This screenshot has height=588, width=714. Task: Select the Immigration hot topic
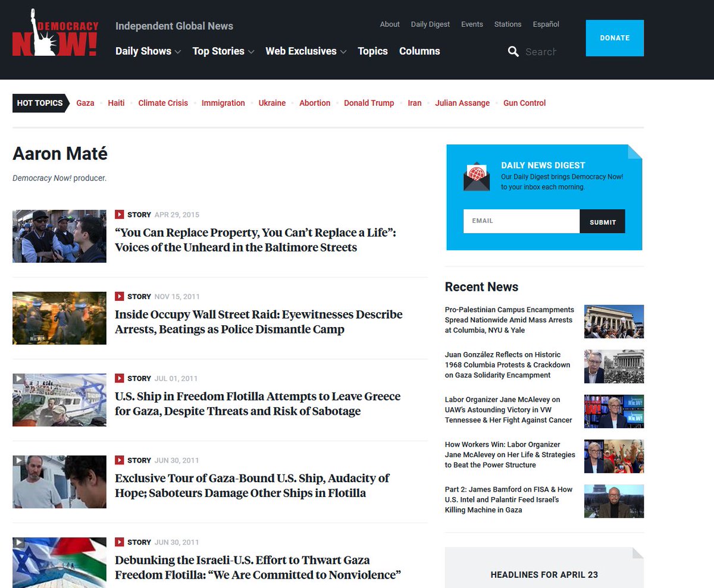(223, 103)
